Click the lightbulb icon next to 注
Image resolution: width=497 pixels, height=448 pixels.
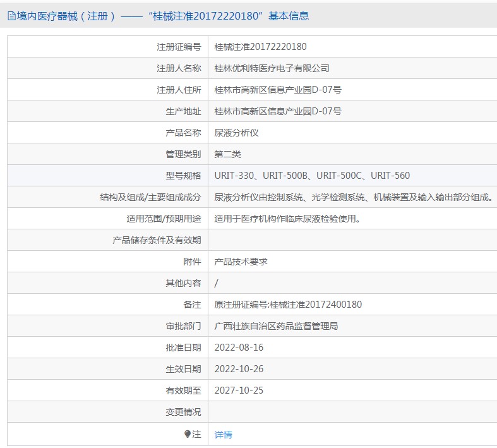(x=188, y=433)
